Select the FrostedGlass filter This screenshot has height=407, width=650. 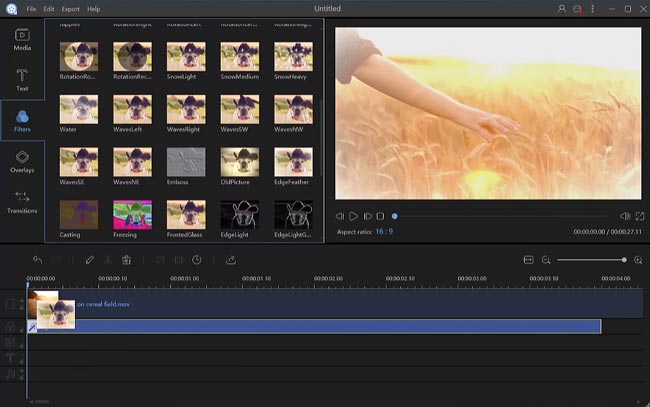[186, 215]
